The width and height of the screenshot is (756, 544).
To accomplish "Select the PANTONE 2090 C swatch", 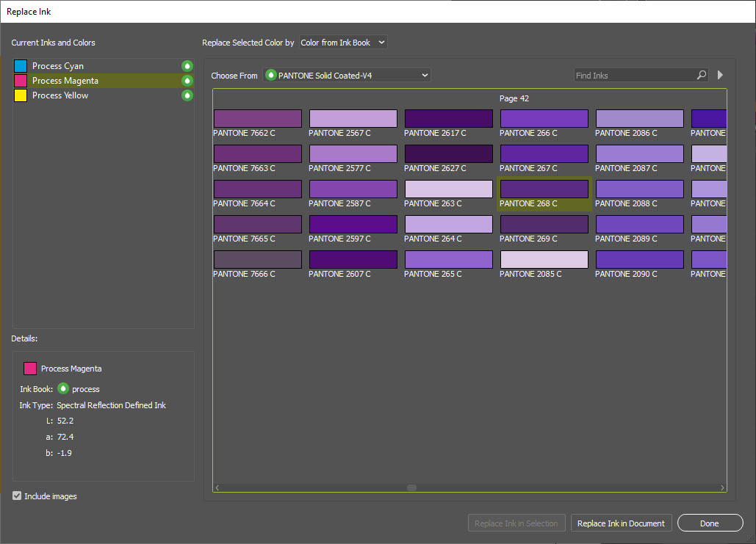I will 639,260.
